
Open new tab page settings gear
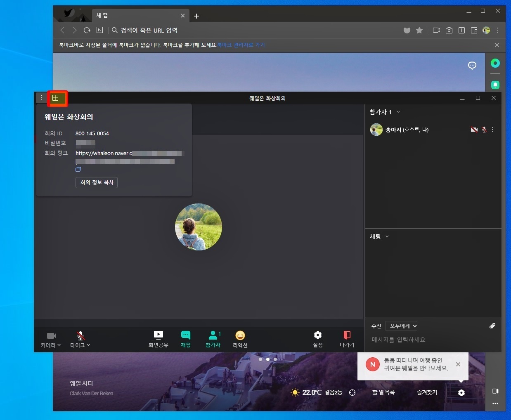[461, 393]
